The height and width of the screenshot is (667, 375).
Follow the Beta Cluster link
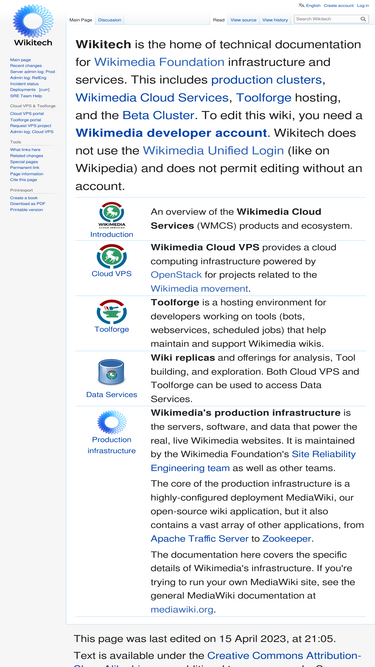pos(158,115)
